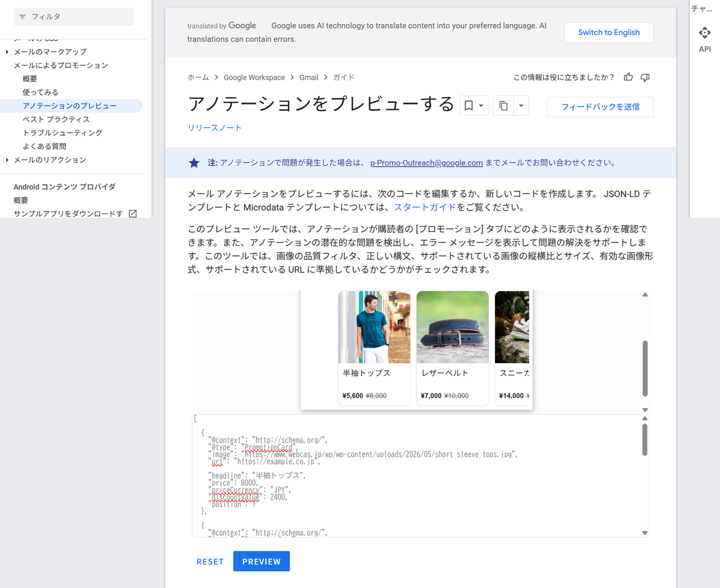This screenshot has width=720, height=588.
Task: Click inside the JSON code editor headline line
Action: tap(258, 475)
